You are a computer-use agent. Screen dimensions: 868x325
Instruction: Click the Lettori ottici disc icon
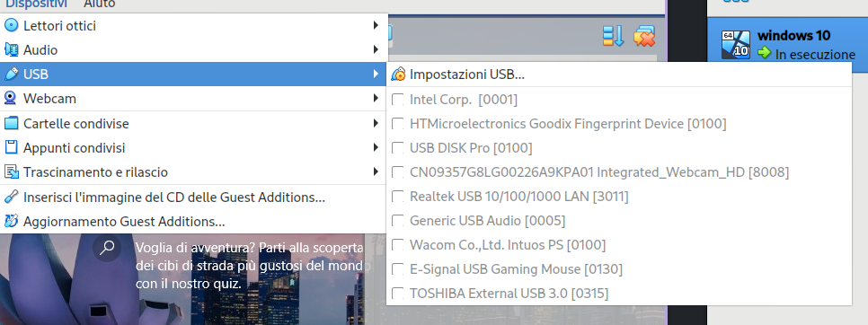point(11,25)
